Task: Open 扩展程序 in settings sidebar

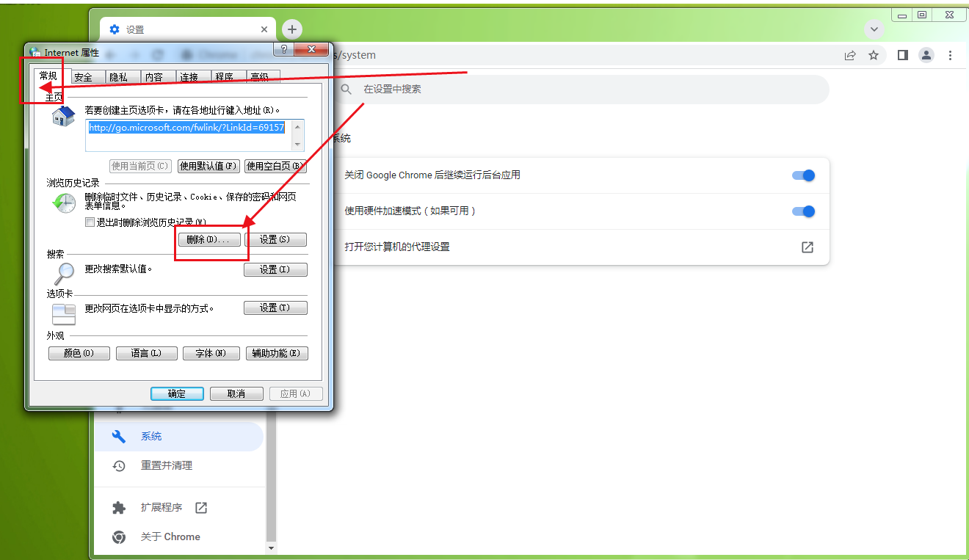Action: coord(161,508)
